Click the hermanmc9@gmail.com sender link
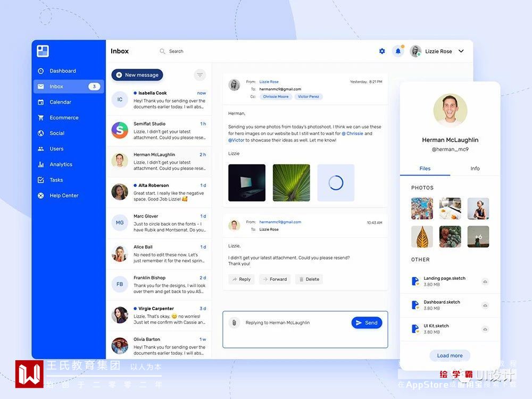This screenshot has height=399, width=532. point(280,222)
